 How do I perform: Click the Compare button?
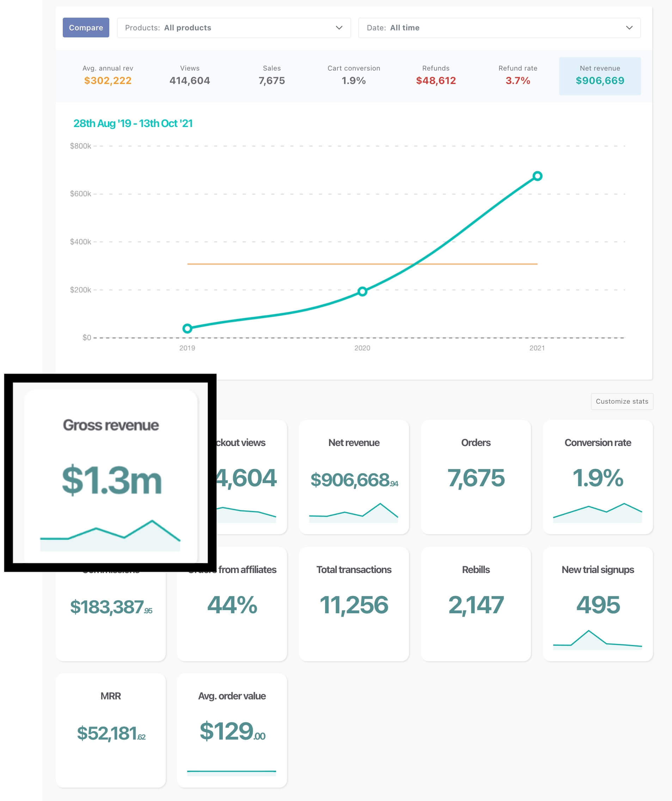click(x=86, y=28)
